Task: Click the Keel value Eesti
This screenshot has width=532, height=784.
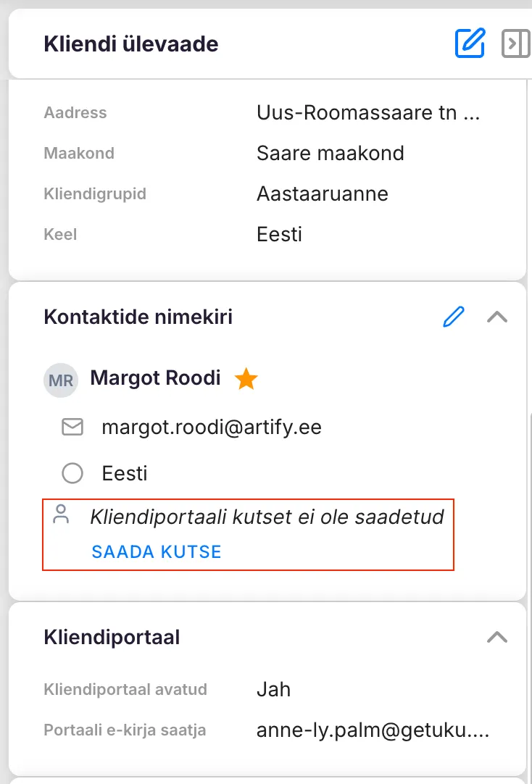Action: (x=279, y=235)
